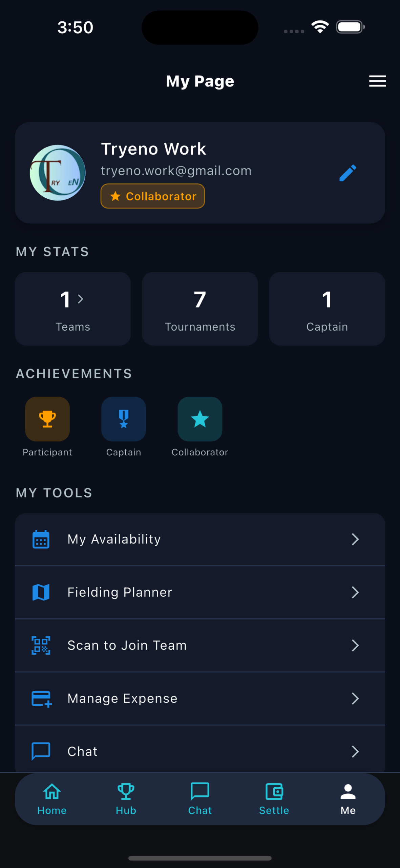
Task: Open the hamburger menu icon
Action: click(x=377, y=81)
